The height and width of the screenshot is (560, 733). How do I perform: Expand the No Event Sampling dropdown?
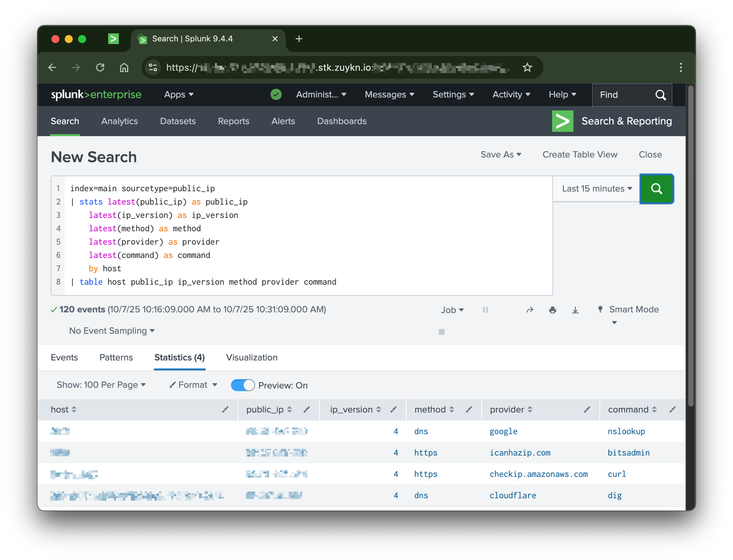[112, 331]
